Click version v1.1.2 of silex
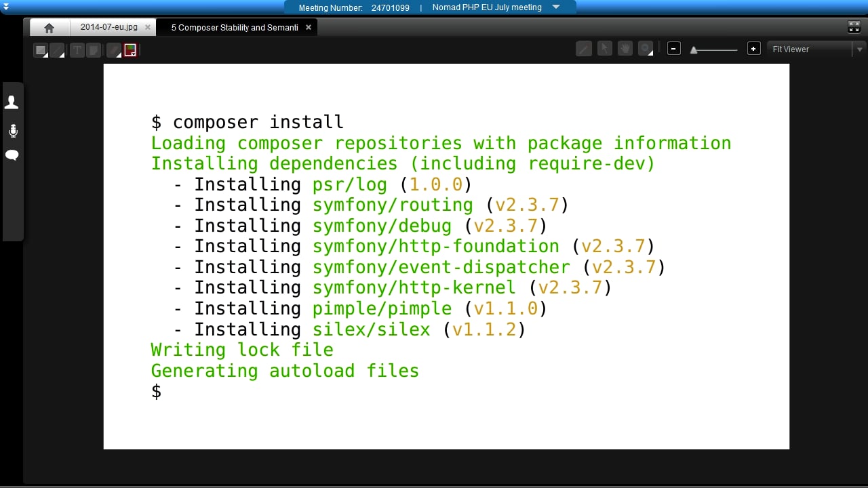 [484, 330]
